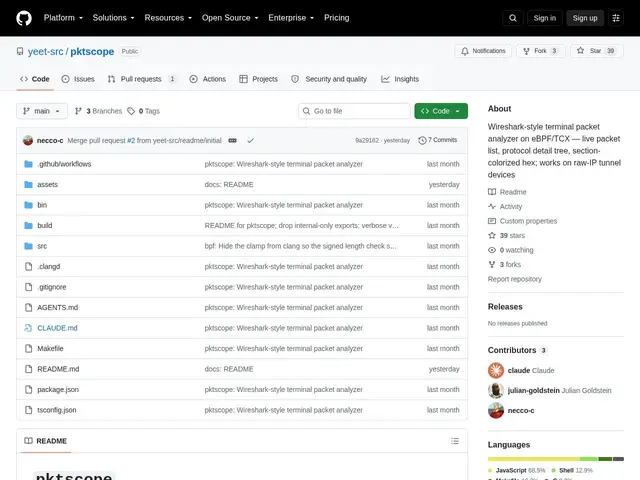
Task: Switch to the Actions tab
Action: [208, 79]
